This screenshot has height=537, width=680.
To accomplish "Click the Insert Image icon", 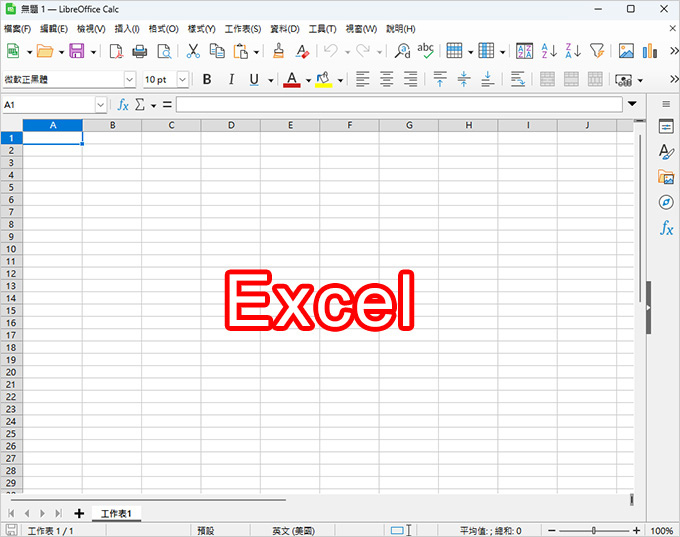I will pyautogui.click(x=626, y=51).
